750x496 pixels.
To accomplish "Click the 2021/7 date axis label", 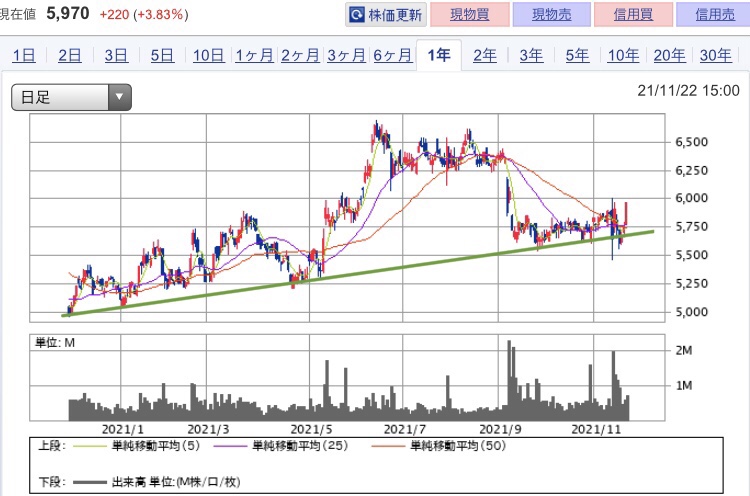I will click(x=405, y=429).
